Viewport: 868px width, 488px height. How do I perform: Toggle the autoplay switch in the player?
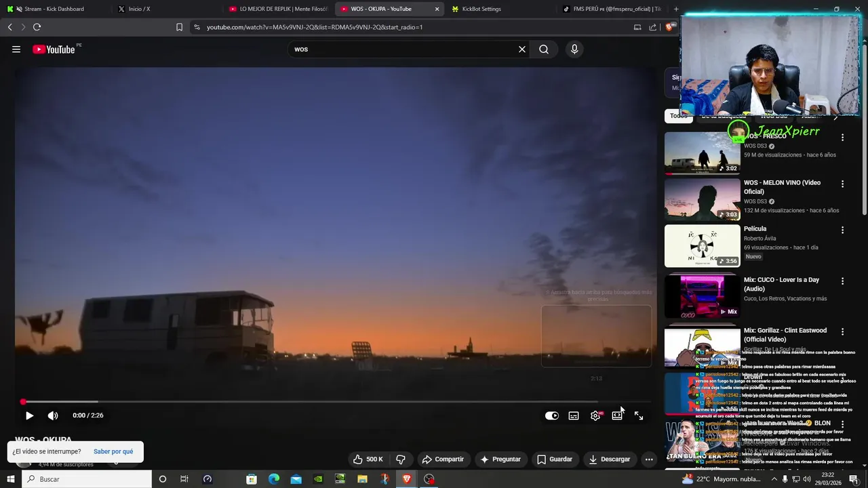(552, 415)
